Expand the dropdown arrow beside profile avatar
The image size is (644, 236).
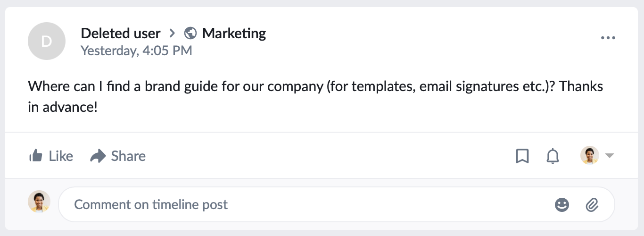[x=609, y=156]
